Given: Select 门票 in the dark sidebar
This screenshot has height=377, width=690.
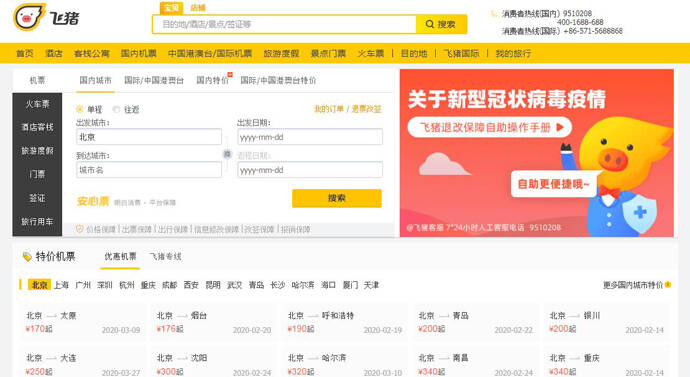Looking at the screenshot, I should click(37, 174).
